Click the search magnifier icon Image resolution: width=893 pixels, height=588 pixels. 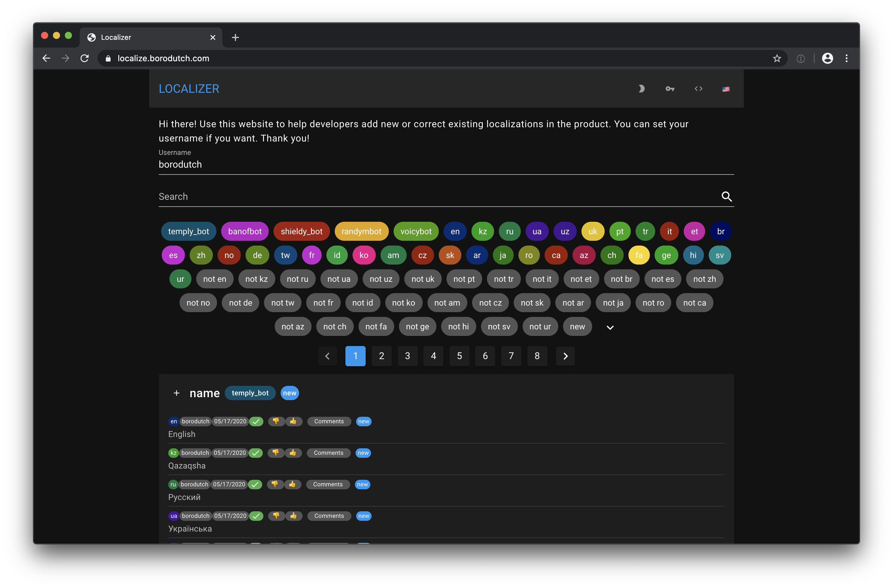727,196
